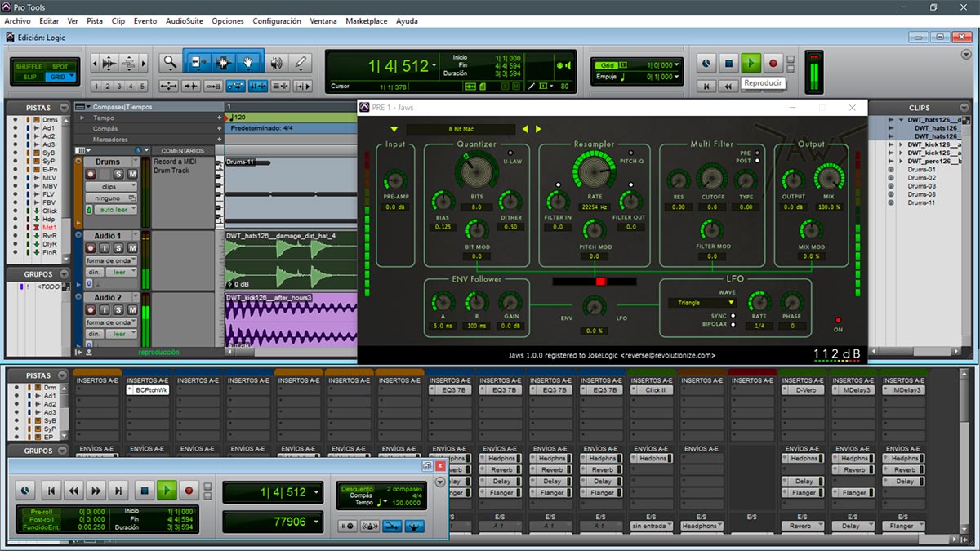
Task: Select the Zoomer magnifier tool
Action: click(169, 62)
